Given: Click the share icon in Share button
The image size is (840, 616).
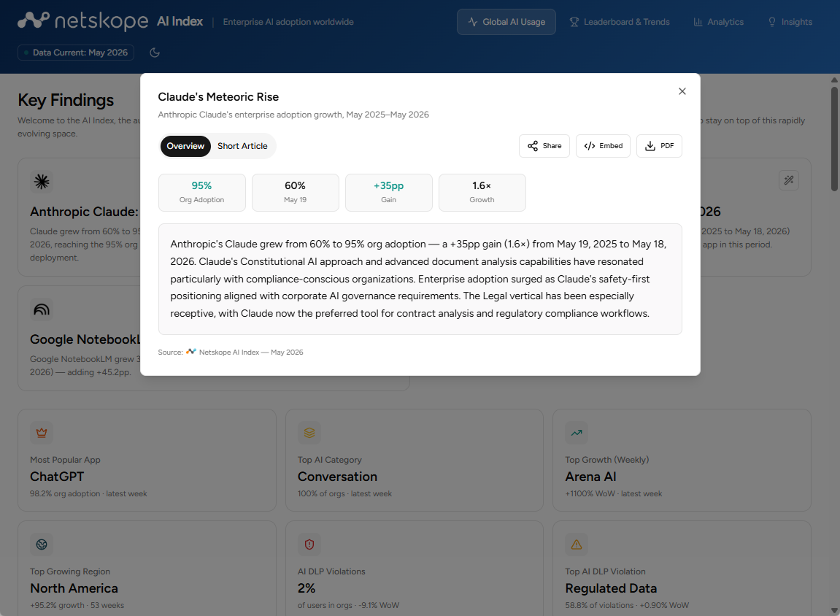Looking at the screenshot, I should [533, 146].
